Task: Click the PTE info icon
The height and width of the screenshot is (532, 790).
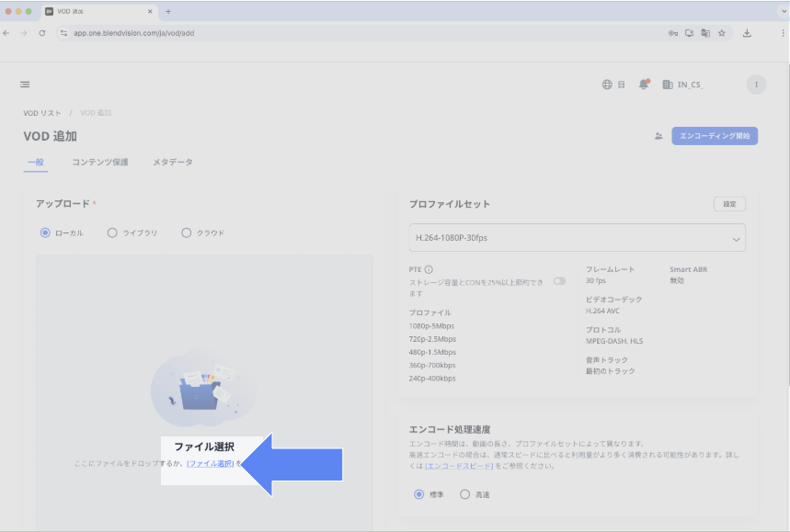Action: (429, 269)
